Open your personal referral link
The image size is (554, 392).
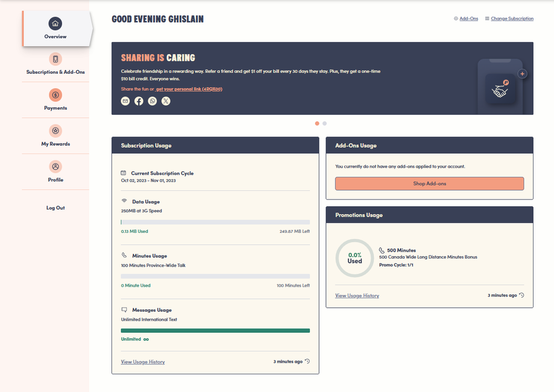(x=189, y=89)
